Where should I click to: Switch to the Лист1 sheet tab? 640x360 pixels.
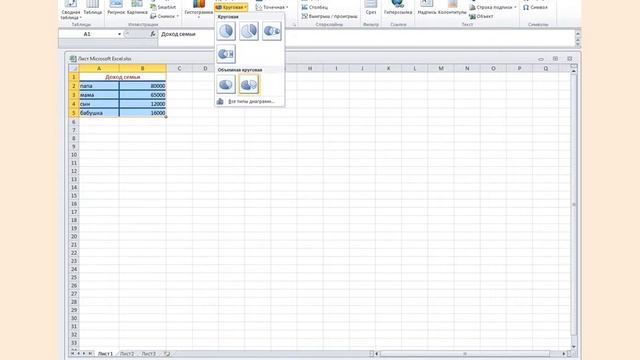105,353
